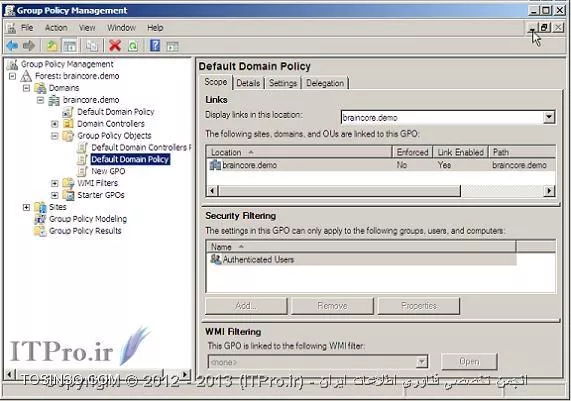571x401 pixels.
Task: Collapse the Forest: braincore.demo node
Action: click(x=13, y=76)
